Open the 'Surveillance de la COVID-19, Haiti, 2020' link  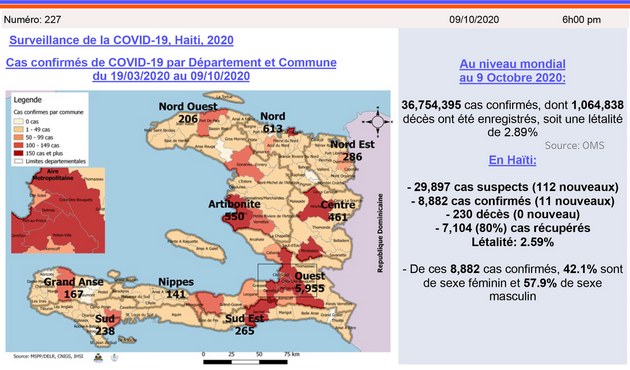pos(121,40)
